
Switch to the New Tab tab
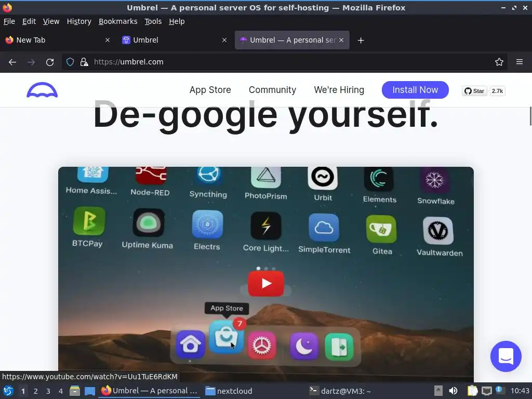58,40
